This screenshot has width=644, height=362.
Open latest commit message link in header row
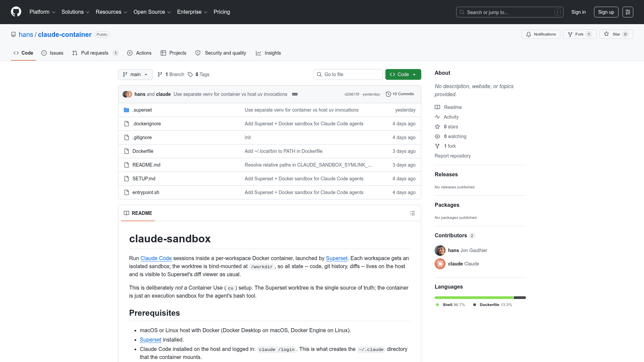click(230, 94)
